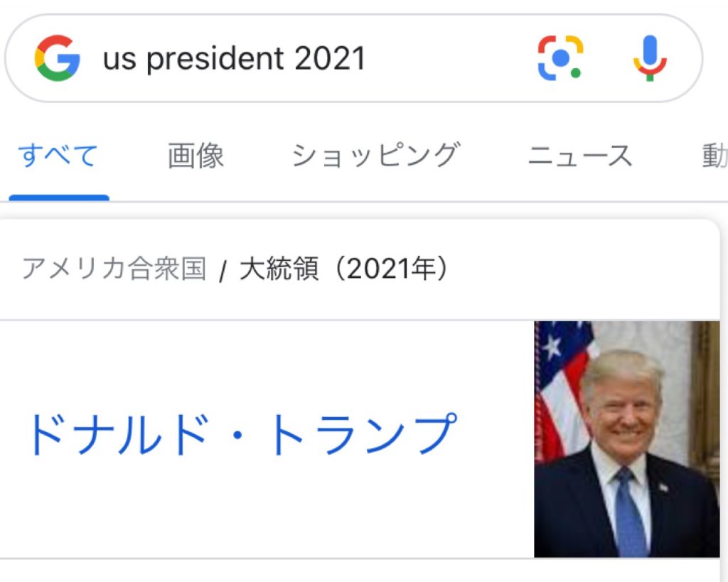Viewport: 728px width, 582px height.
Task: Open the ドナルド・トランプ result link
Action: pyautogui.click(x=240, y=434)
